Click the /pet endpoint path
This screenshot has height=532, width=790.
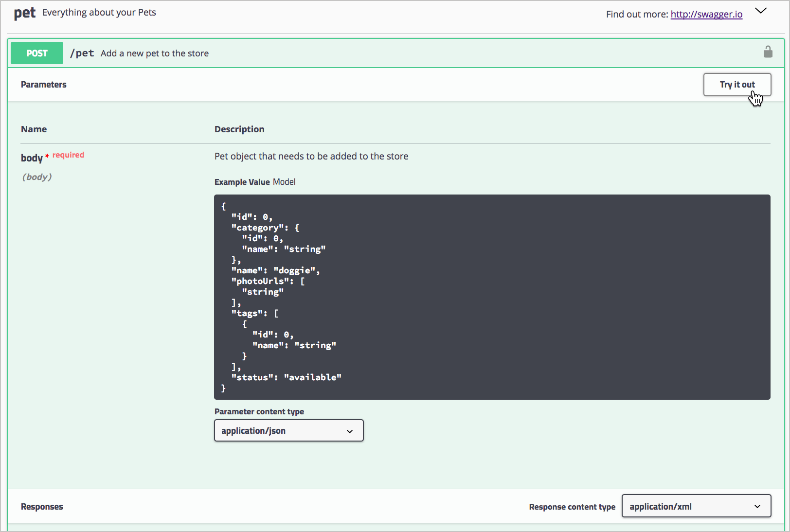(82, 53)
